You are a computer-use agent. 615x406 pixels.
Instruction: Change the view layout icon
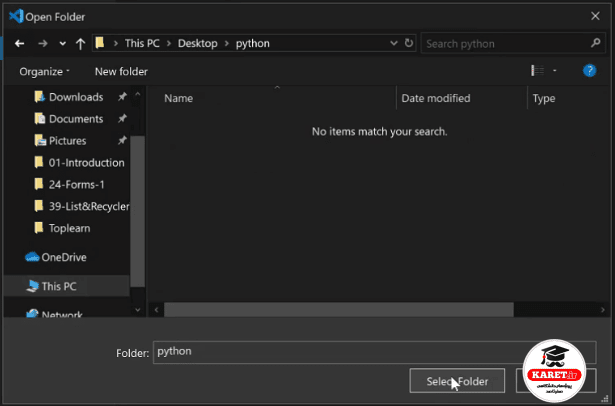coord(537,71)
